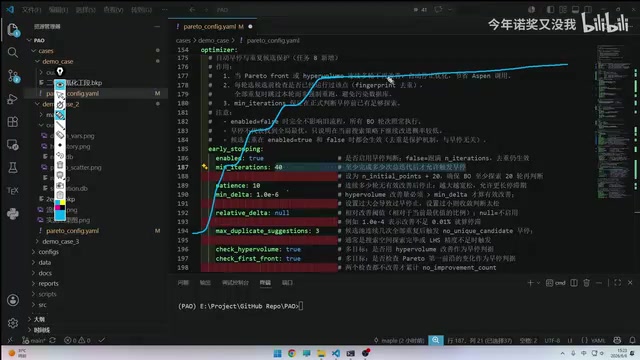The image size is (640, 360).
Task: Expand the data folder
Action: (x=33, y=262)
